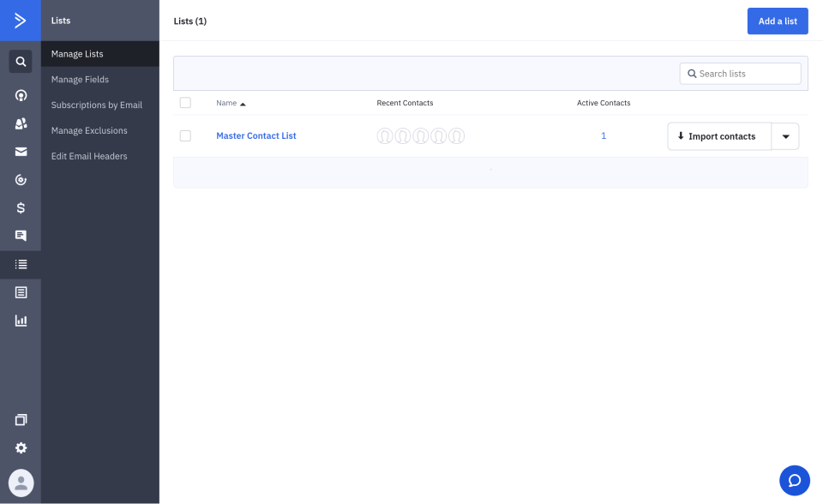Viewport: 823px width, 504px height.
Task: Open Manage Exclusions
Action: (x=89, y=130)
